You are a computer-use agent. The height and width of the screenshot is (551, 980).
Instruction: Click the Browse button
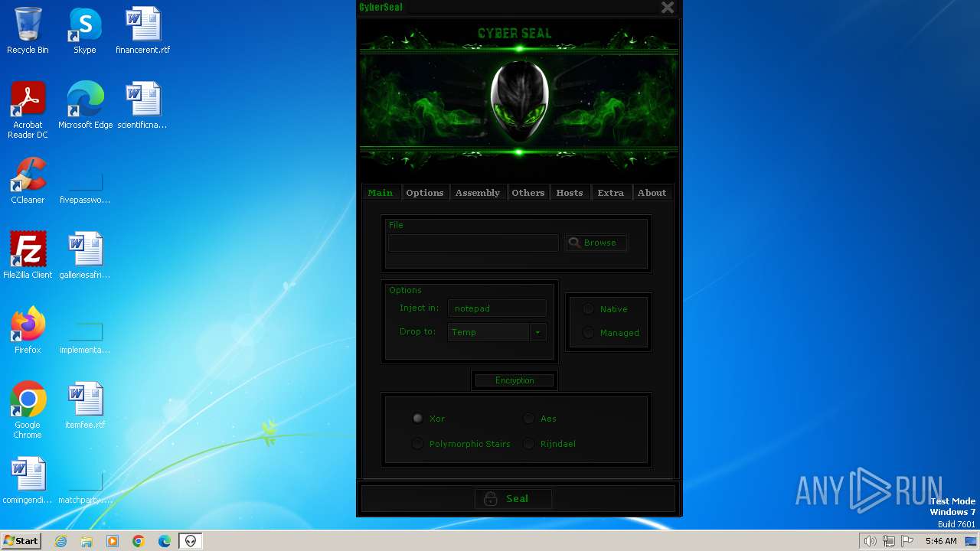click(x=596, y=243)
